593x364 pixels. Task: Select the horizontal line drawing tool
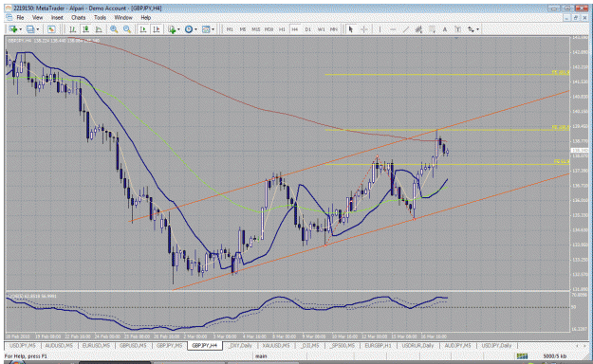[x=393, y=29]
